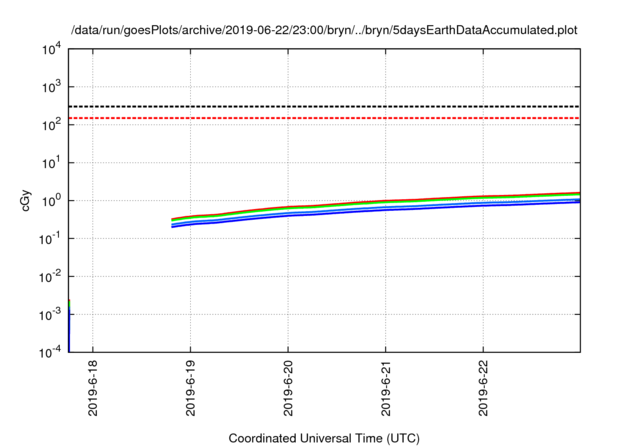
Task: Click the 2019-6-20 date tick label
Action: point(288,388)
